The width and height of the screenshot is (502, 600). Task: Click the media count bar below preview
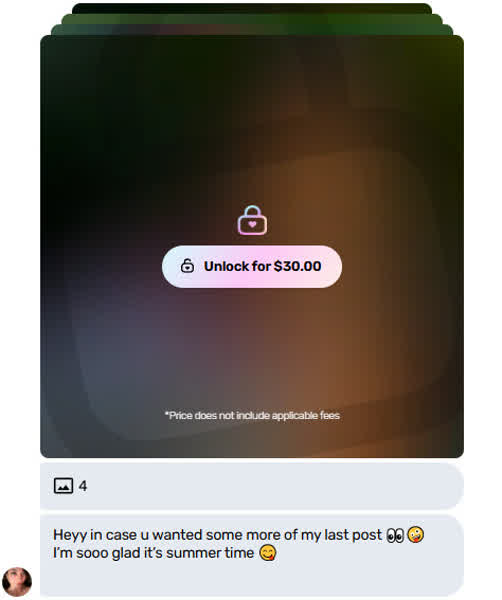click(x=252, y=486)
